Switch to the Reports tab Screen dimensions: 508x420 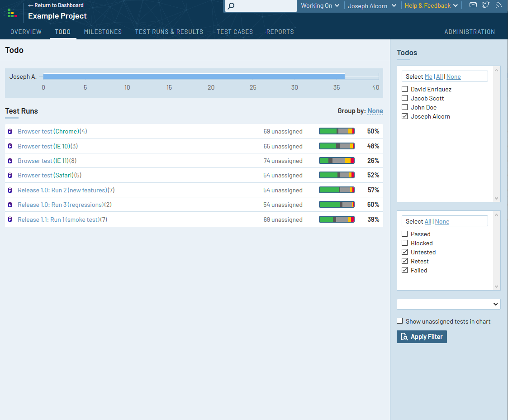point(280,32)
